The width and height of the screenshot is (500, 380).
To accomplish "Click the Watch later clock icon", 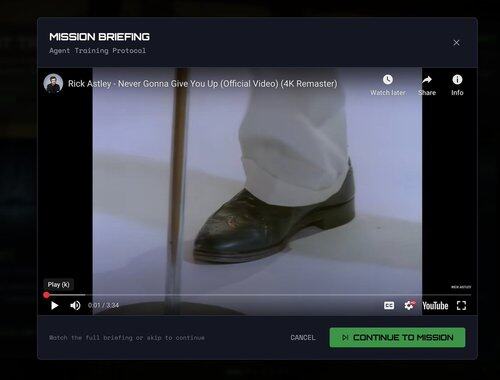I will click(x=388, y=80).
